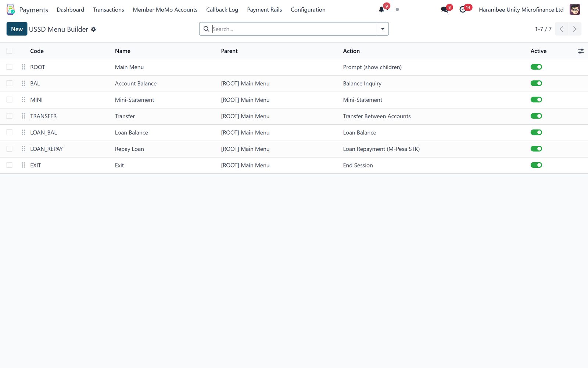Open the optional columns settings icon

581,51
